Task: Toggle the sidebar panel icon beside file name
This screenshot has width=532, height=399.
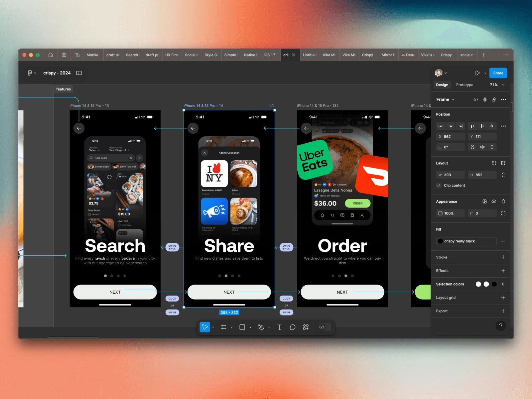Action: (79, 73)
